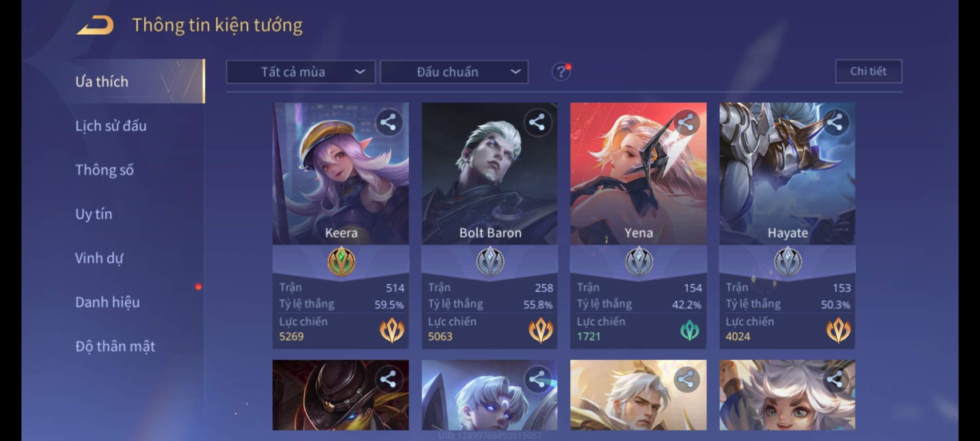Open the question mark help icon

[561, 72]
